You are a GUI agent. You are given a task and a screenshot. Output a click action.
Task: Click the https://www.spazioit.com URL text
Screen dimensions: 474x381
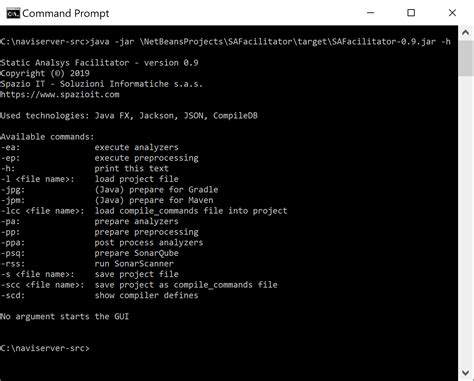(60, 94)
